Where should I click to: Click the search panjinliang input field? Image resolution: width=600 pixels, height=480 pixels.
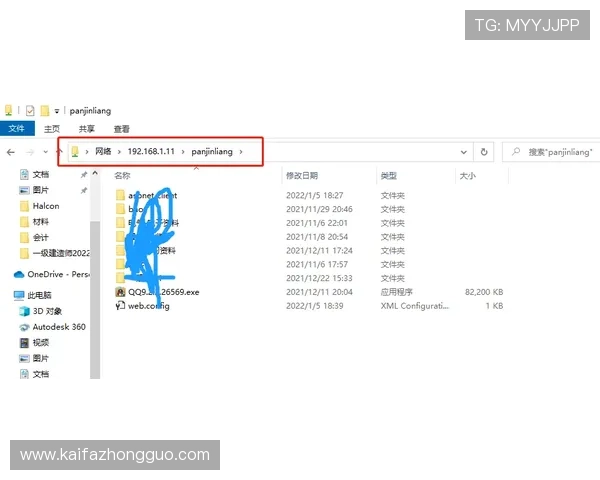[553, 152]
